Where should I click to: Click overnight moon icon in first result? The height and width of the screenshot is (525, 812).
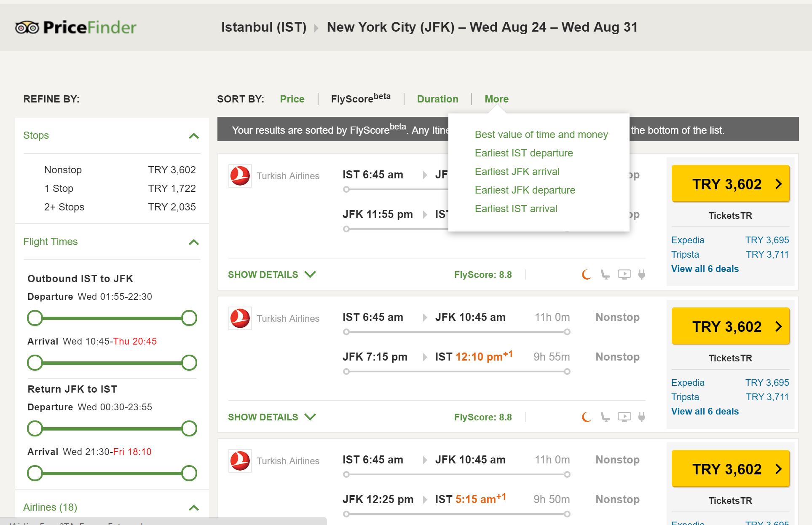(x=586, y=275)
